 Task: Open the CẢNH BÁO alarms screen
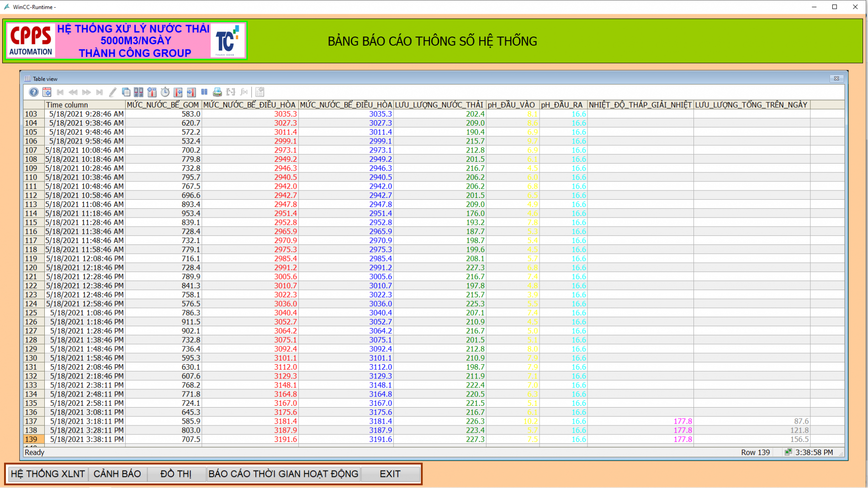[117, 474]
